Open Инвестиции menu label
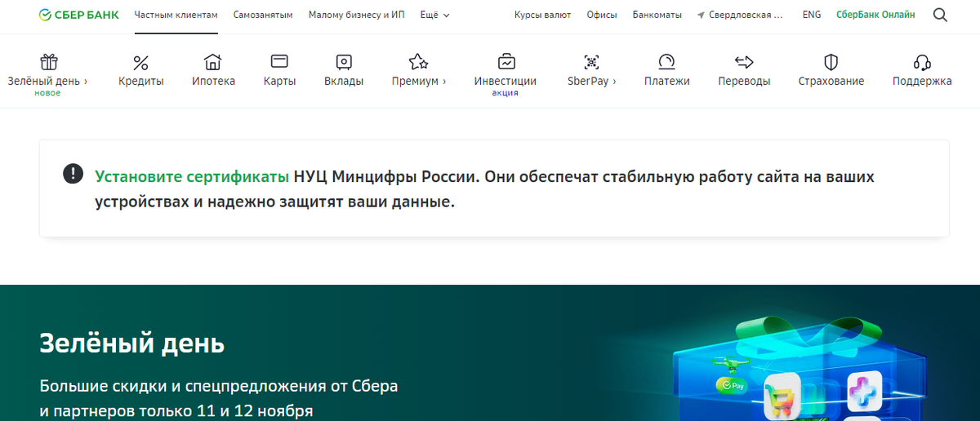This screenshot has height=421, width=980. (506, 81)
